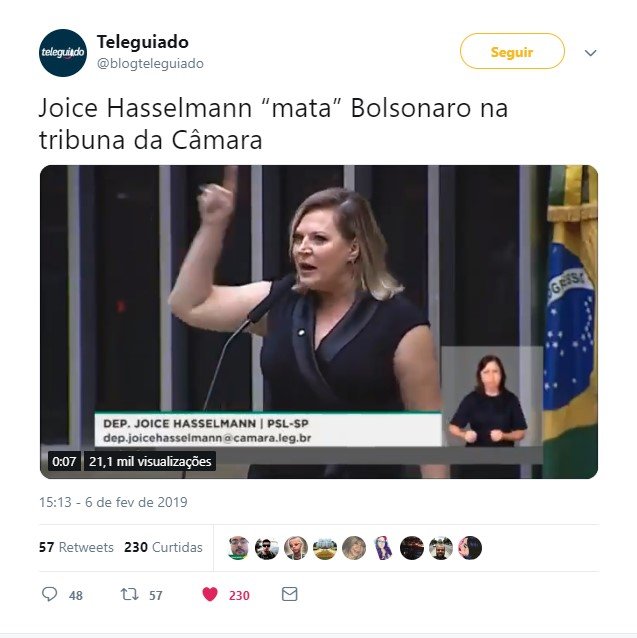
Task: View the 57 Retweets list
Action: [76, 547]
